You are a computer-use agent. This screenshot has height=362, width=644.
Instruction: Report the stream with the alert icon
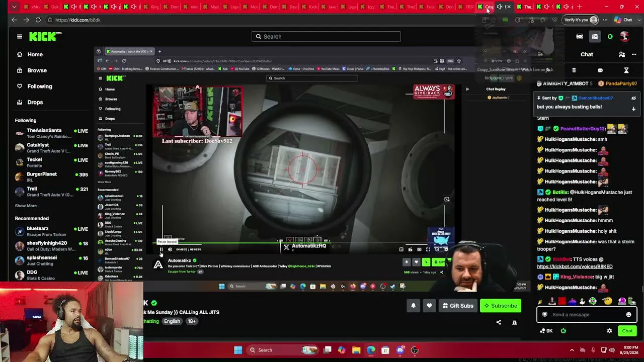coord(514,322)
